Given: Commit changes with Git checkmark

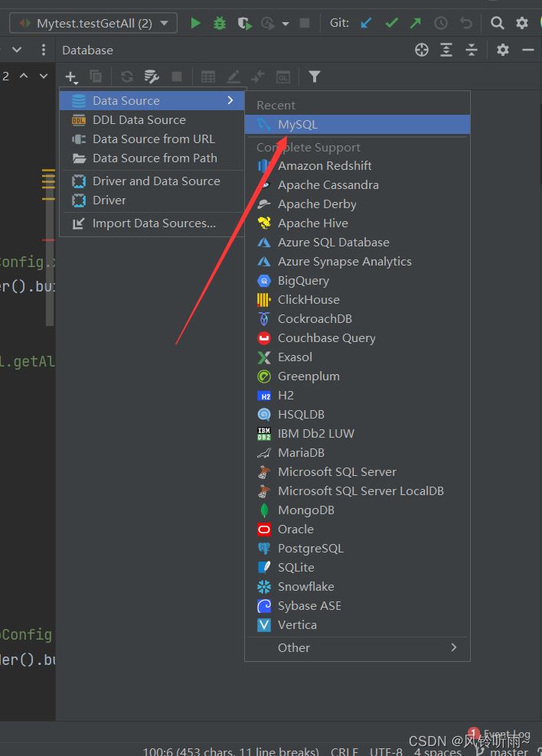Looking at the screenshot, I should pyautogui.click(x=391, y=23).
